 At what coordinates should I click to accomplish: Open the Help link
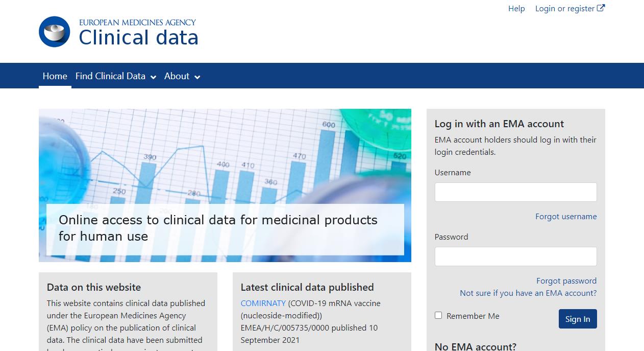(x=516, y=8)
